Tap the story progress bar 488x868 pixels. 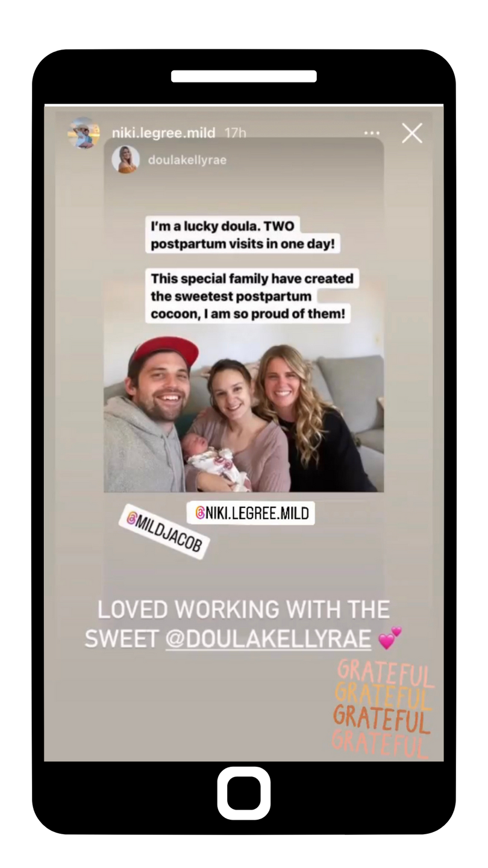pyautogui.click(x=244, y=106)
